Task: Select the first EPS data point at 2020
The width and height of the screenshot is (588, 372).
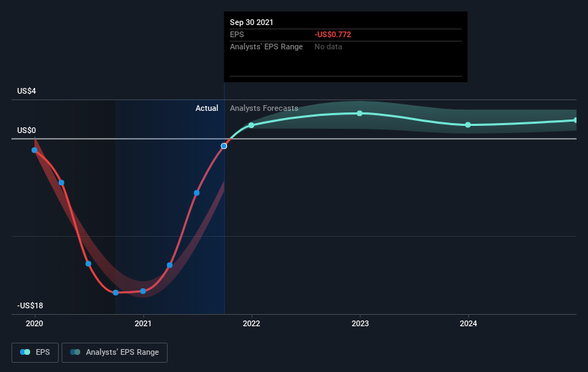Action: click(34, 150)
